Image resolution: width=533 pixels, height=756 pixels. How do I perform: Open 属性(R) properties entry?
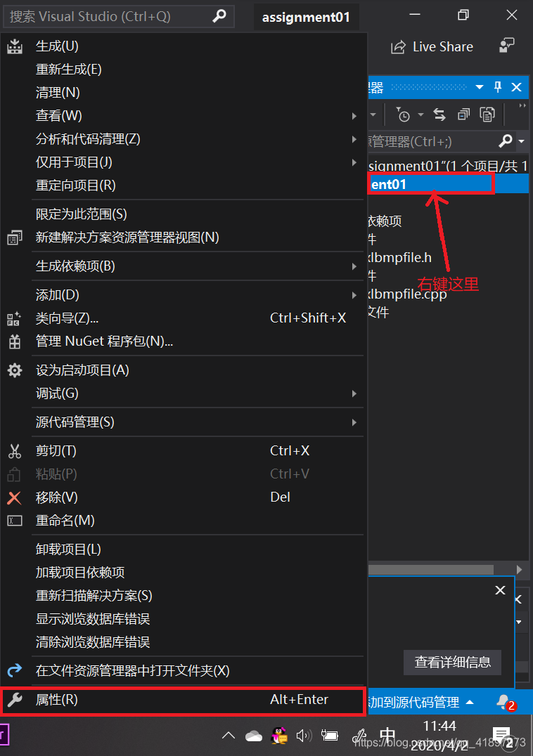(x=182, y=700)
